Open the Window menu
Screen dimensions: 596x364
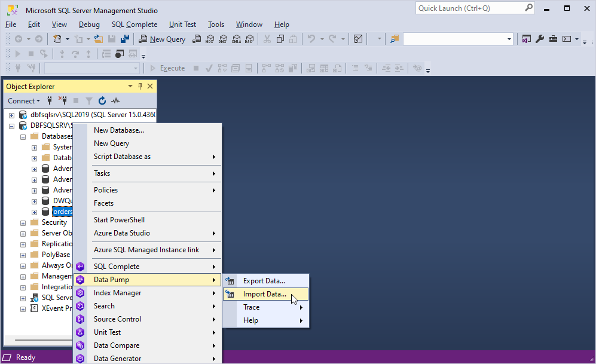pyautogui.click(x=249, y=25)
